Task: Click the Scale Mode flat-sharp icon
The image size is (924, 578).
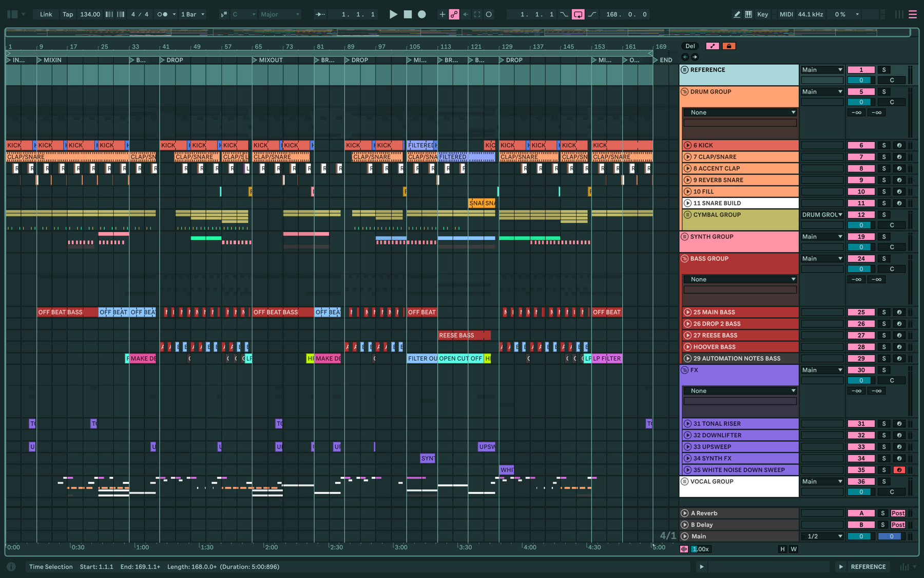Action: (224, 14)
